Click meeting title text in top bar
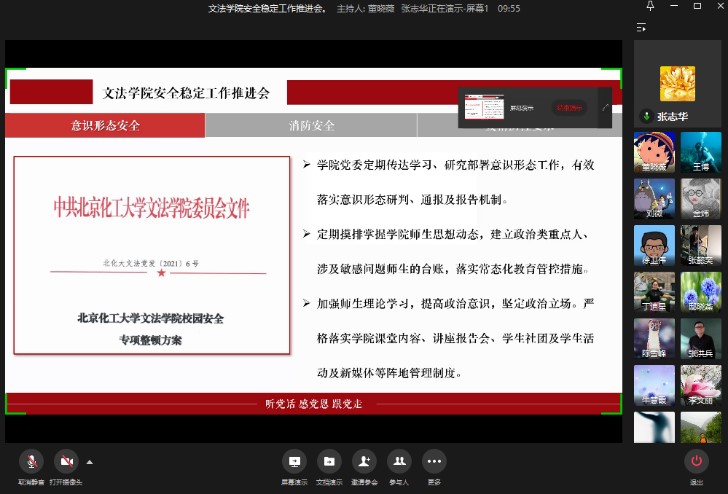Screen dimensions: 728x494 pyautogui.click(x=267, y=8)
